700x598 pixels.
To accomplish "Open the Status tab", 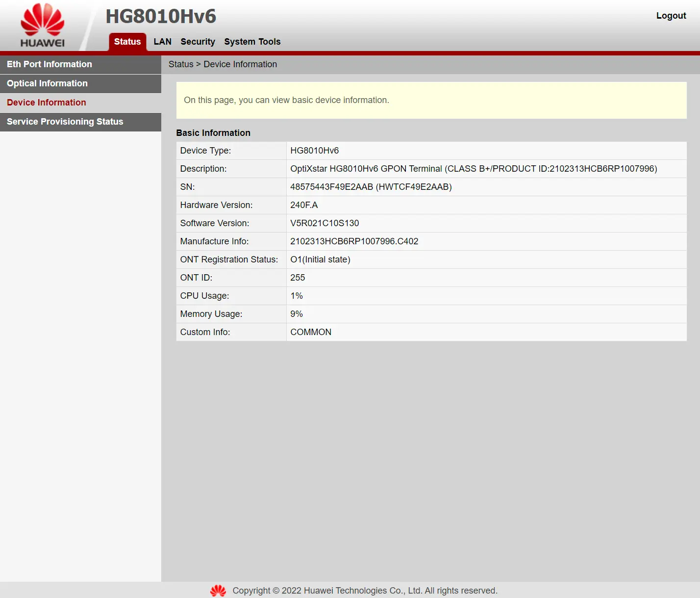I will (x=127, y=42).
